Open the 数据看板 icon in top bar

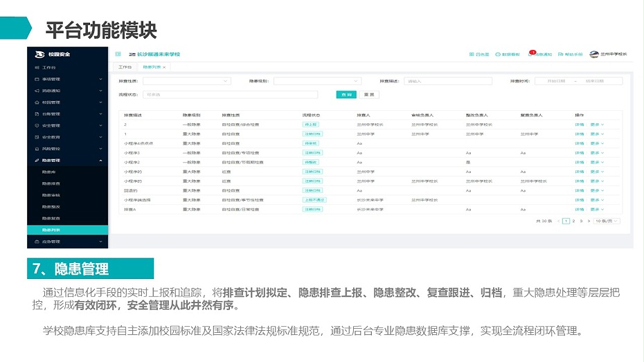pos(498,54)
